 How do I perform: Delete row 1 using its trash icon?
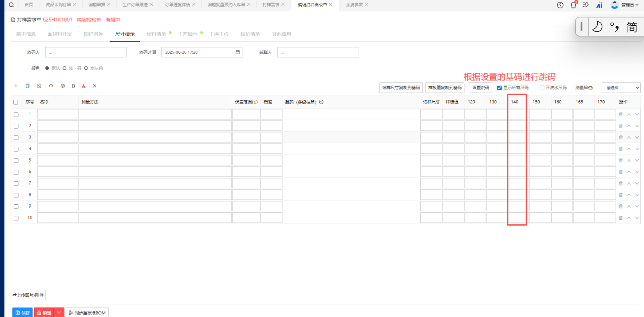pyautogui.click(x=621, y=114)
